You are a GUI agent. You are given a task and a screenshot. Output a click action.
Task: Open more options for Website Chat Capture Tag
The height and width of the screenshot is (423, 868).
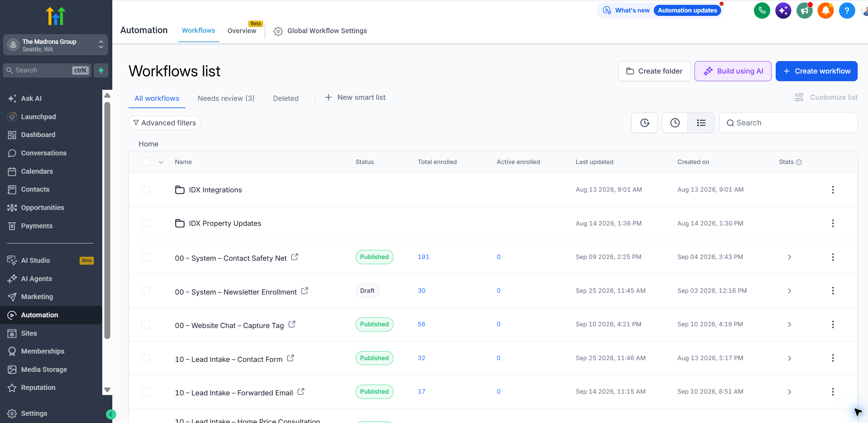click(833, 325)
